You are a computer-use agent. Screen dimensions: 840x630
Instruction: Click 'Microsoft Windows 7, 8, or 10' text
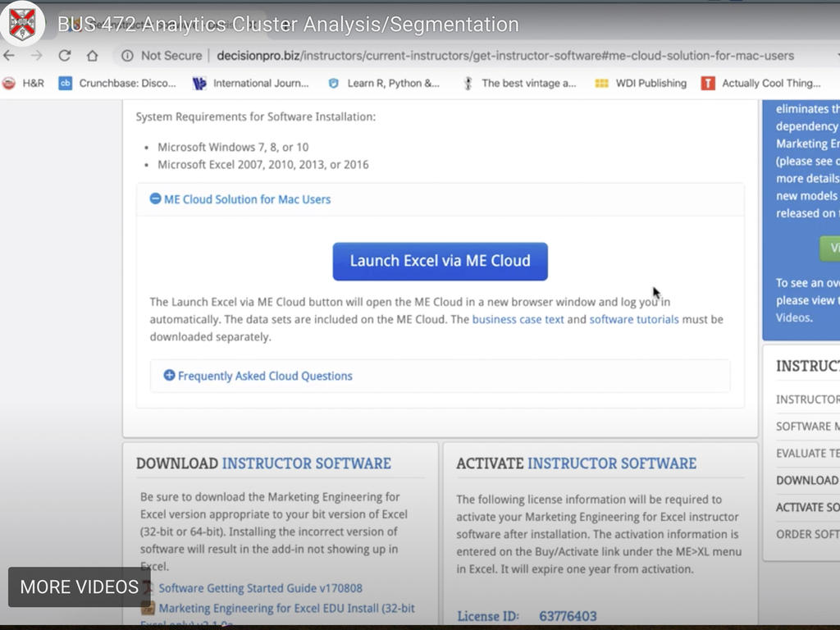233,148
